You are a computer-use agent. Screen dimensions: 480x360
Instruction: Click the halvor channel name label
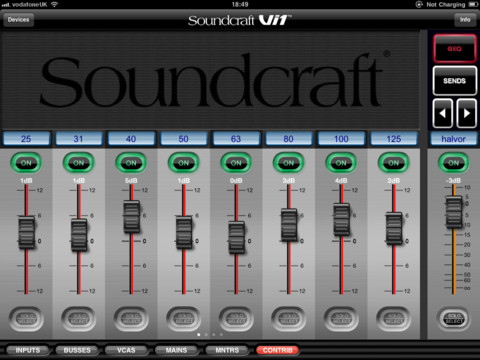click(x=453, y=139)
